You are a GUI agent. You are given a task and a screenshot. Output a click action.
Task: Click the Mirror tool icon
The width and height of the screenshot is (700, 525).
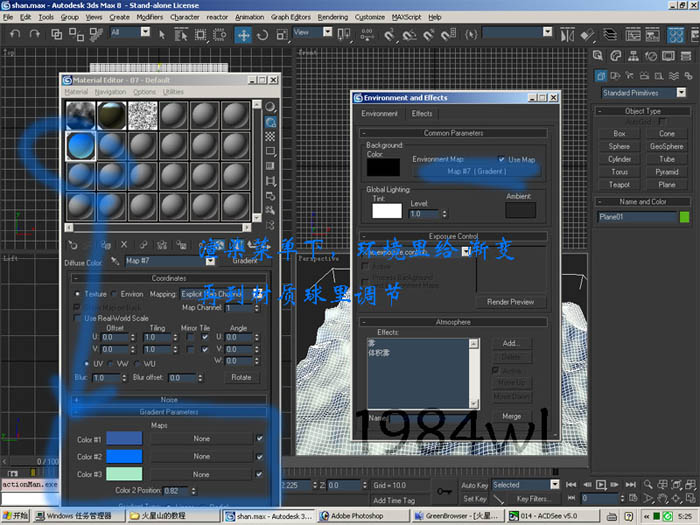pos(567,35)
